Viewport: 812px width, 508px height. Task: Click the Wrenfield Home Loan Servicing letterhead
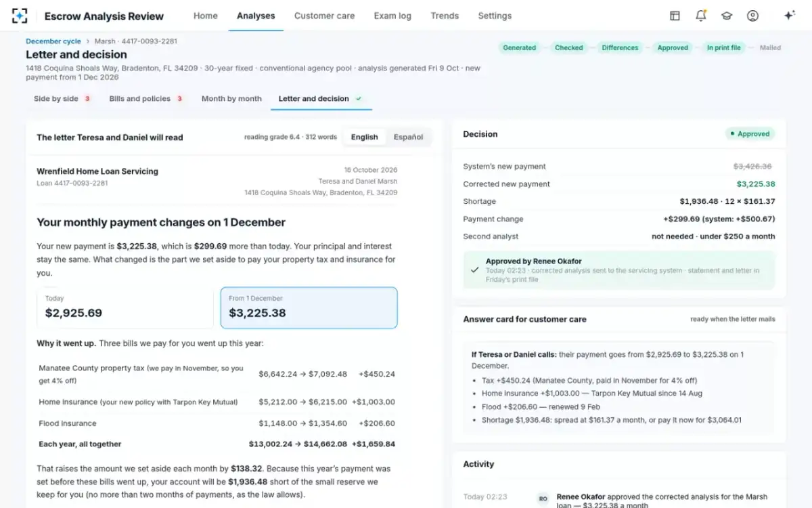coord(97,171)
